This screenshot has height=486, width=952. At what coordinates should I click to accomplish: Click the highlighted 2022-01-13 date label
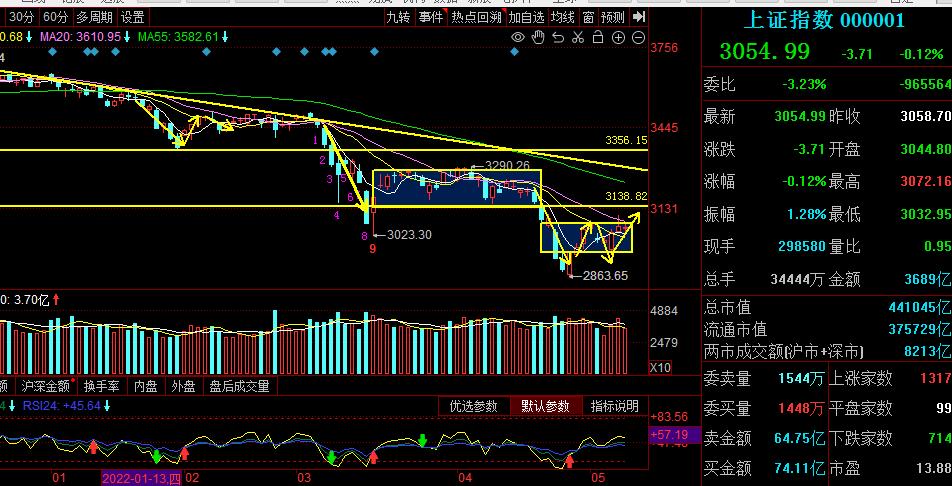coord(141,478)
